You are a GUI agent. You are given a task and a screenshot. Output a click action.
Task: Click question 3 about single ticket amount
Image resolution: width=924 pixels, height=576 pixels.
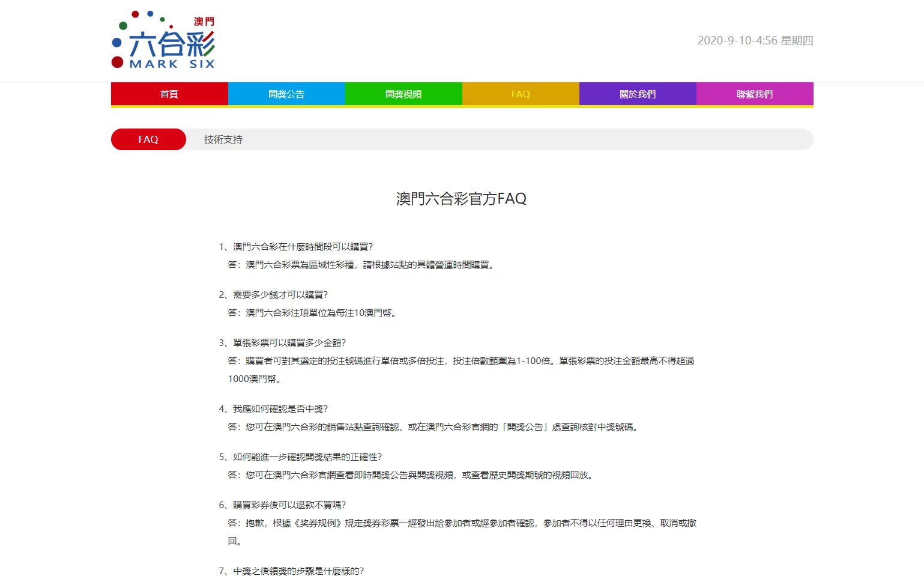pos(282,343)
